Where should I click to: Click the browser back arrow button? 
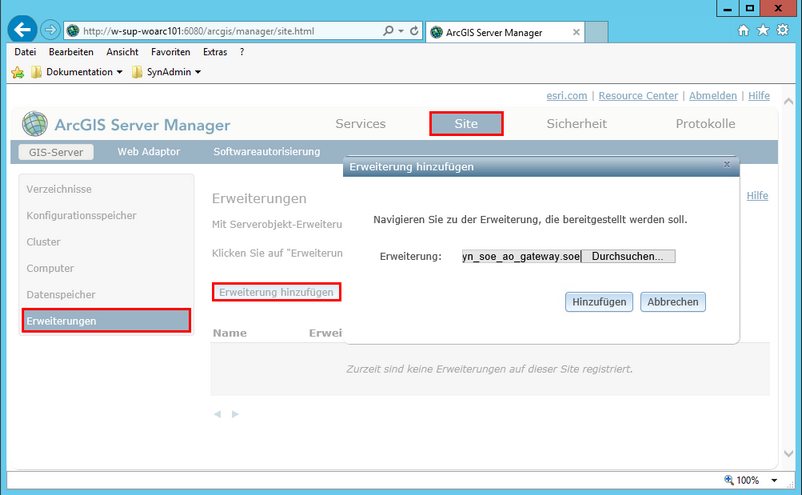tap(22, 31)
